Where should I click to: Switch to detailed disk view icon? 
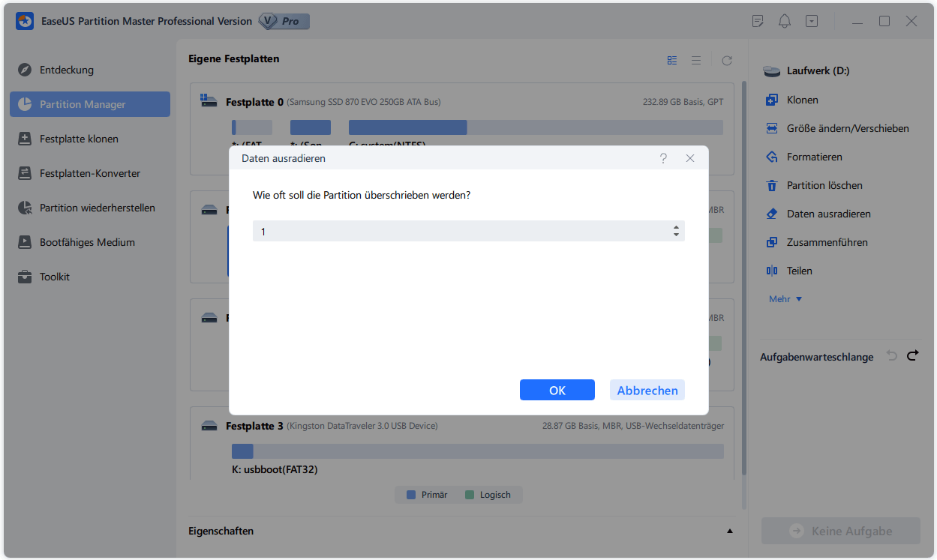click(672, 60)
